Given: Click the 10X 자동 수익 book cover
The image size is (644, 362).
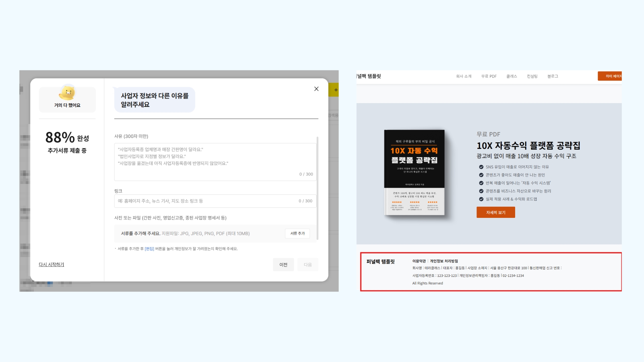Looking at the screenshot, I should (x=414, y=172).
